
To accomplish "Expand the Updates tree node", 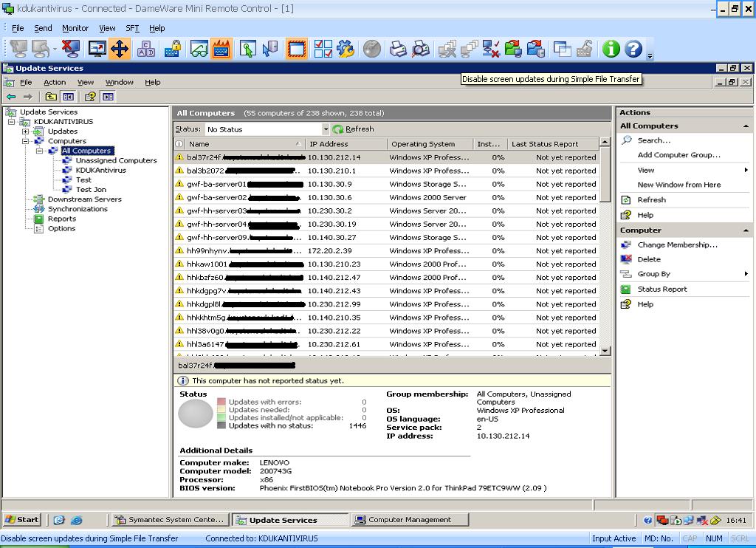I will point(26,131).
